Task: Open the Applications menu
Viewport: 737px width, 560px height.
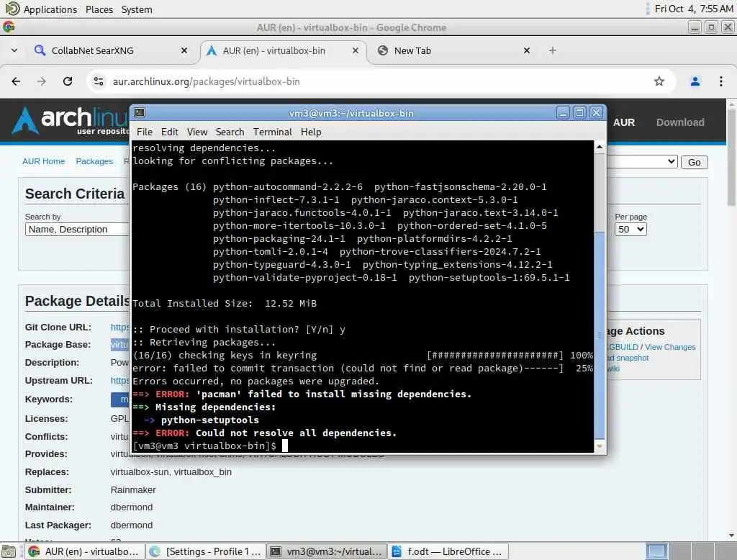Action: pos(41,9)
